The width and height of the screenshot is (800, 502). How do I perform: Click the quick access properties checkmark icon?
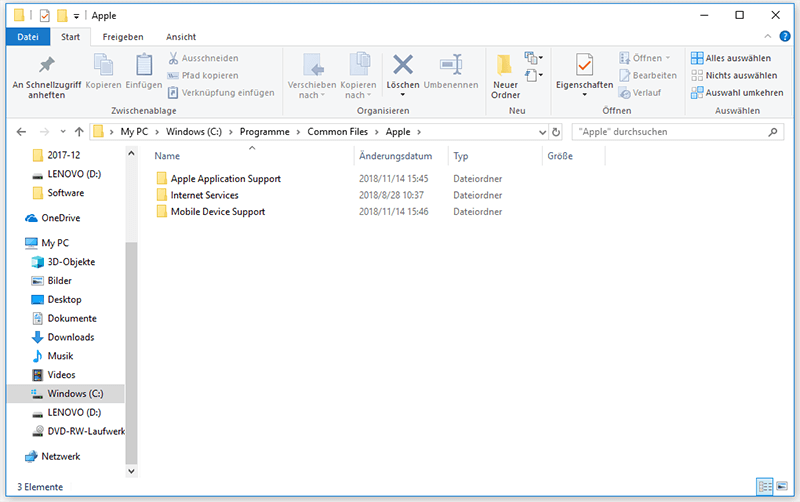pyautogui.click(x=45, y=16)
